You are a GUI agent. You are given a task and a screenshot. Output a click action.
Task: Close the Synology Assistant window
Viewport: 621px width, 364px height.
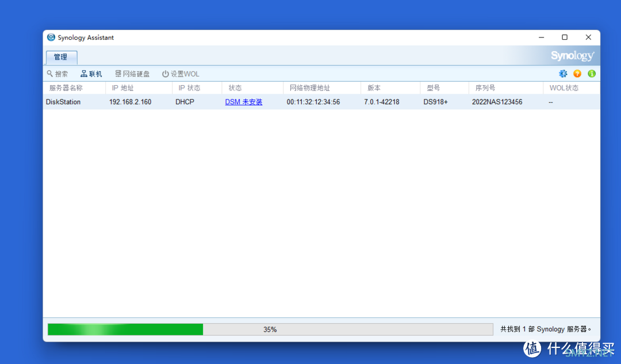588,37
